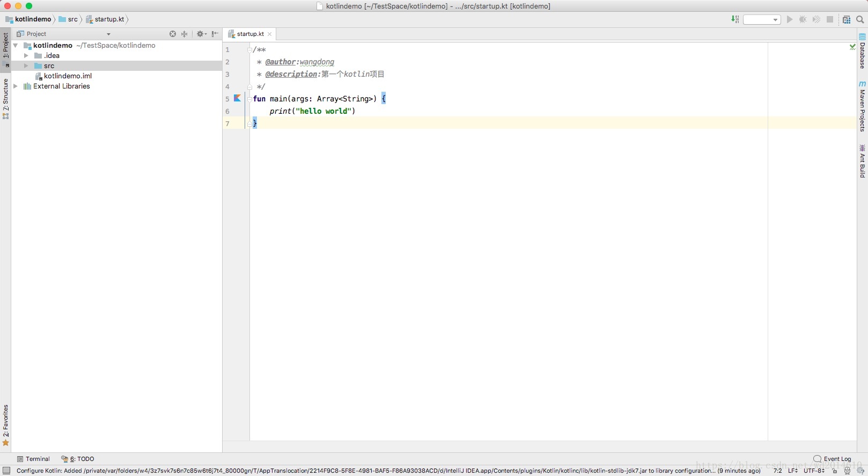
Task: Close the startup.kt tab
Action: [x=270, y=34]
